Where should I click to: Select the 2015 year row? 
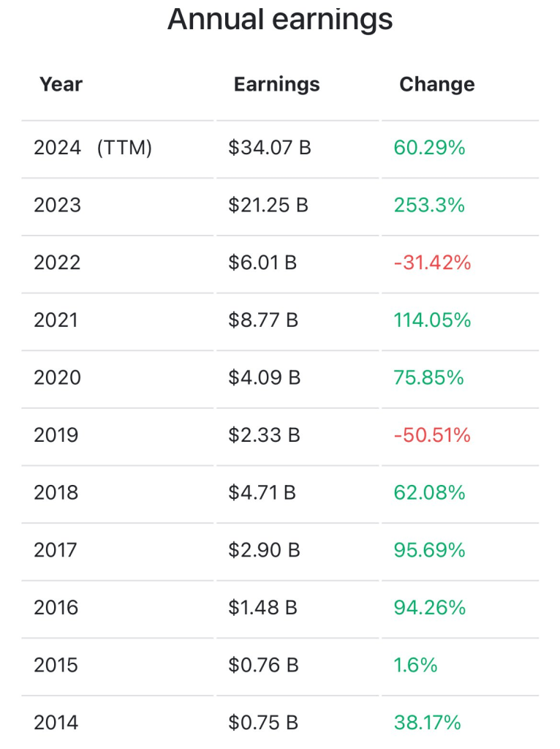click(x=56, y=666)
